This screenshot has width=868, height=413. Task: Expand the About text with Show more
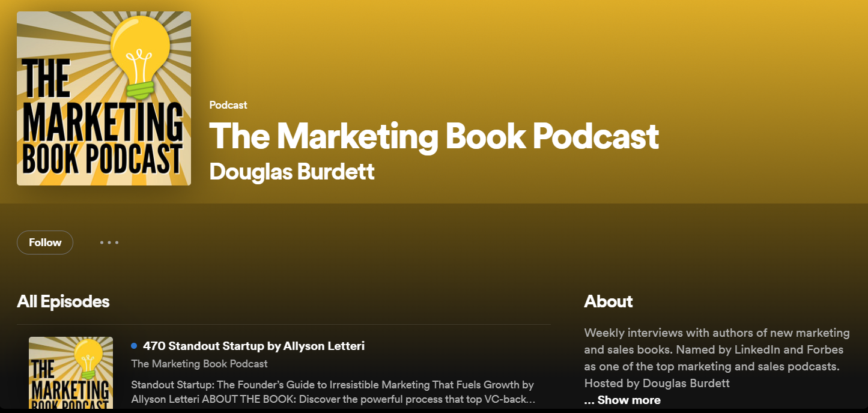[629, 400]
